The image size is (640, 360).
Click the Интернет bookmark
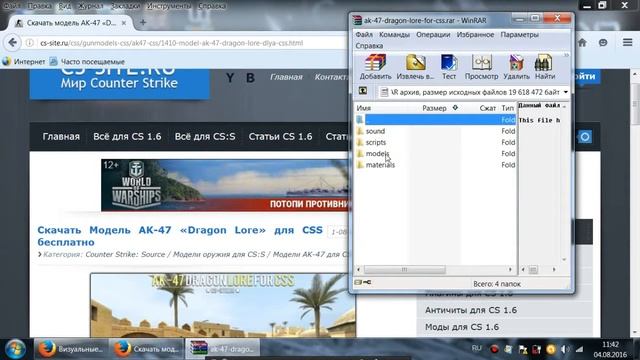(x=24, y=62)
